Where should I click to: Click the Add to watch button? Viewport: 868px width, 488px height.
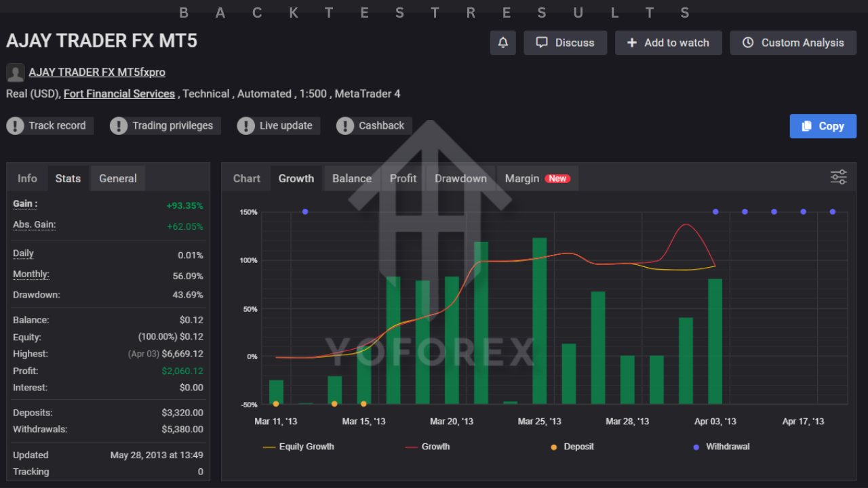pos(668,43)
